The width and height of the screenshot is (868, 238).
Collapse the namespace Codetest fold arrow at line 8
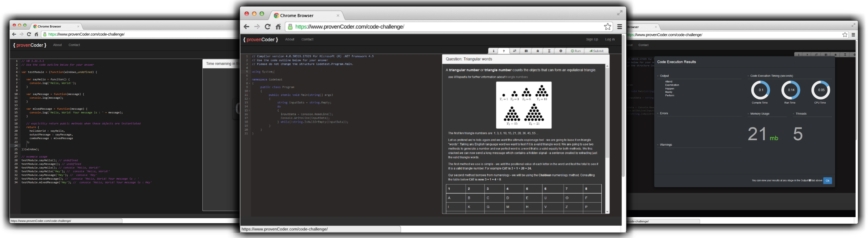pyautogui.click(x=250, y=83)
